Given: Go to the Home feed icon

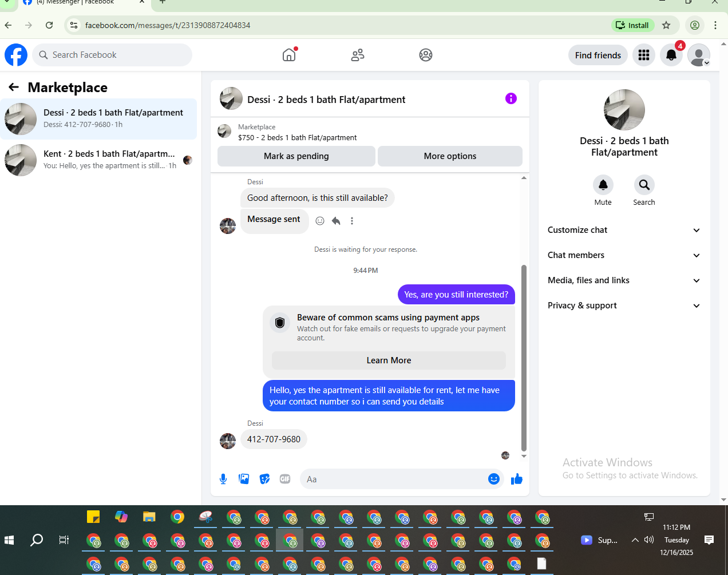Looking at the screenshot, I should [290, 55].
